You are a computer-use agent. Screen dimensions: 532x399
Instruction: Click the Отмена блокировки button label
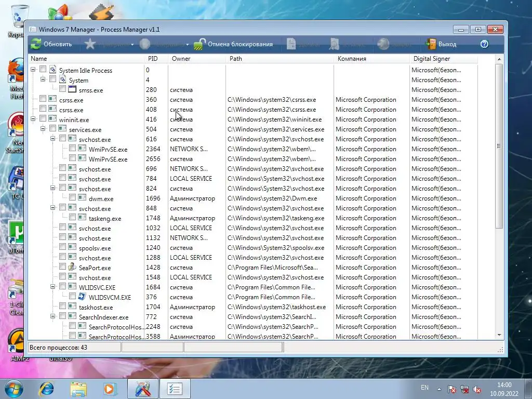pyautogui.click(x=240, y=44)
